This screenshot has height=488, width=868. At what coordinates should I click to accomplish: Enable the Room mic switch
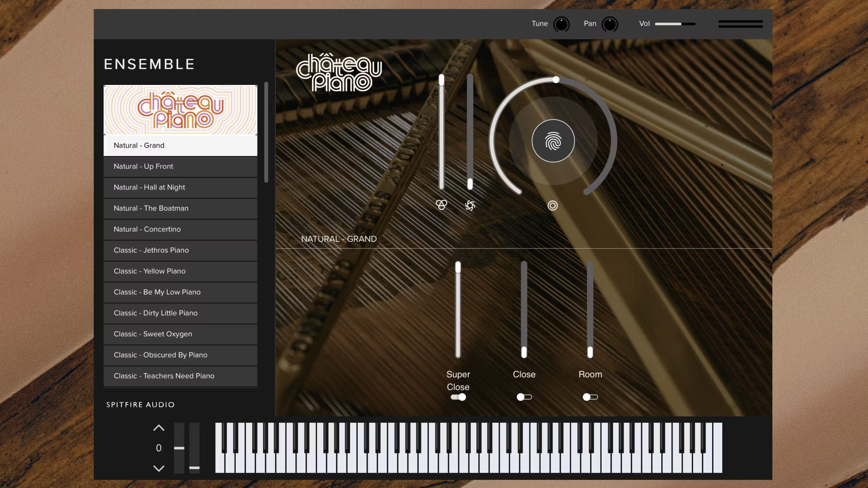click(590, 397)
